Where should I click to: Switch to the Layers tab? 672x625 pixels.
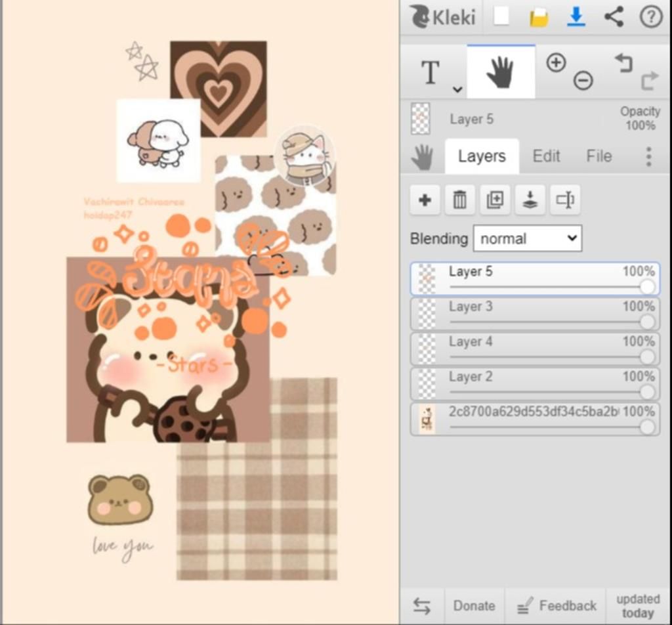point(482,156)
